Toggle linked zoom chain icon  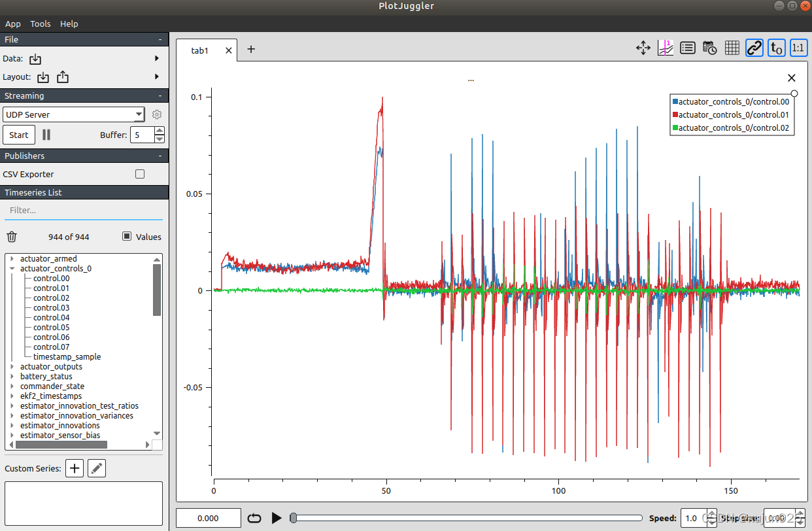pyautogui.click(x=754, y=48)
